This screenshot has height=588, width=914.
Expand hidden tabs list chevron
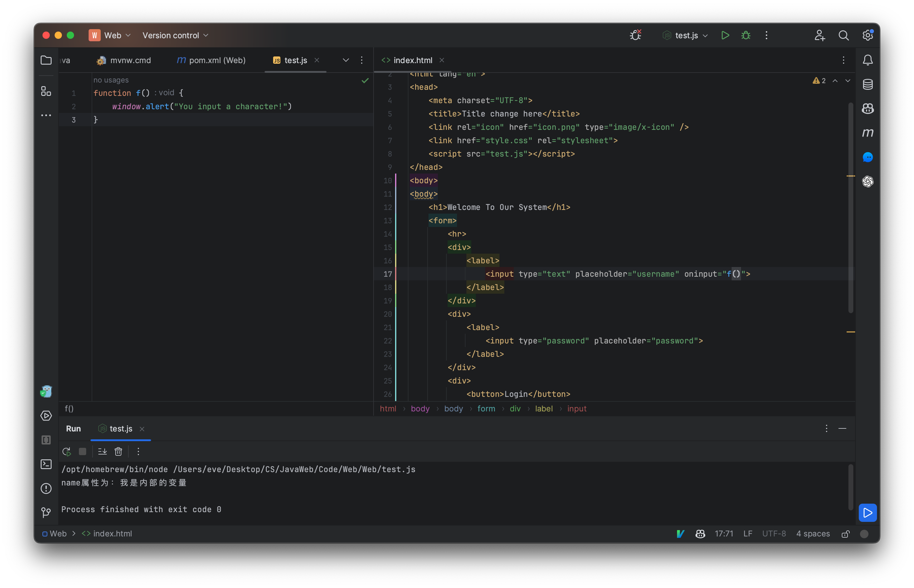click(x=346, y=60)
